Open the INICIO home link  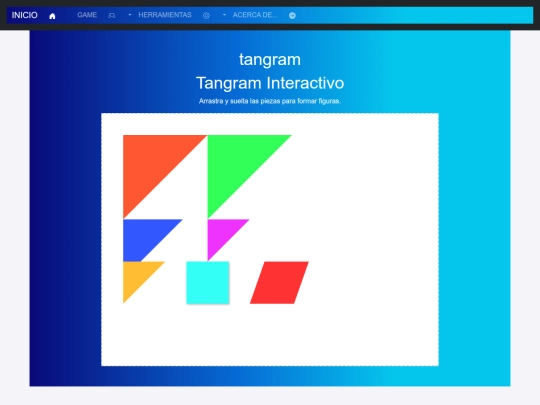click(24, 15)
